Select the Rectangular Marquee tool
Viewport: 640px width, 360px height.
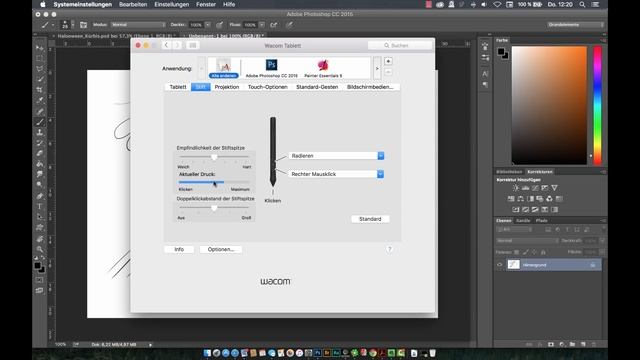pyautogui.click(x=40, y=58)
